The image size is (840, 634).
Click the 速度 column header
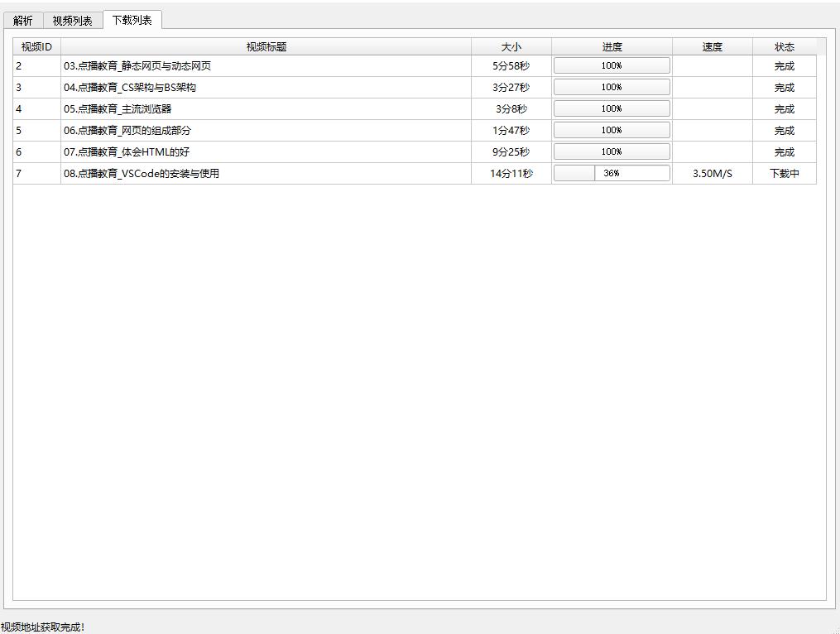(712, 46)
